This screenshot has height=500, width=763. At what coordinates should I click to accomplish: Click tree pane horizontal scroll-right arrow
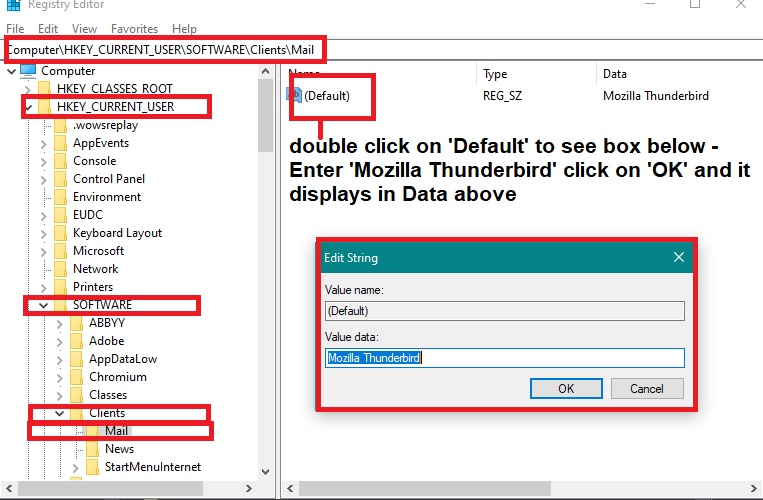click(x=249, y=488)
